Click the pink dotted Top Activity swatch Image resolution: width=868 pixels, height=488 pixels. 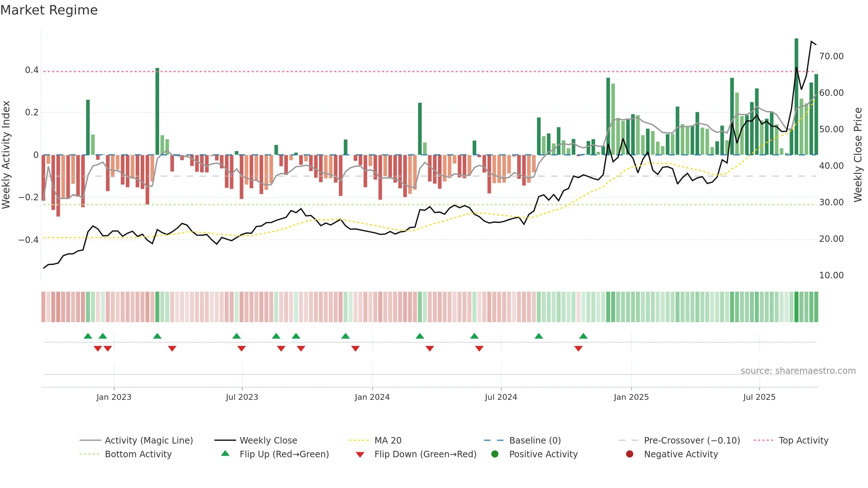pos(763,440)
